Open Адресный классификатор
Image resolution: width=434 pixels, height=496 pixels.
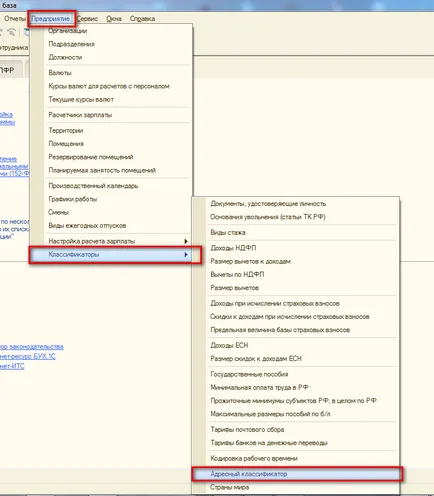coord(248,474)
